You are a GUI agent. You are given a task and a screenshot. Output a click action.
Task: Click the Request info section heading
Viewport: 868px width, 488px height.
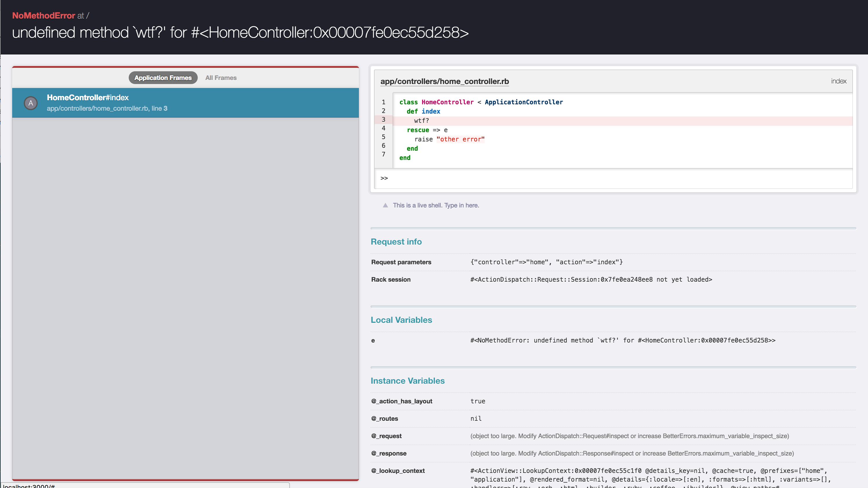click(396, 241)
